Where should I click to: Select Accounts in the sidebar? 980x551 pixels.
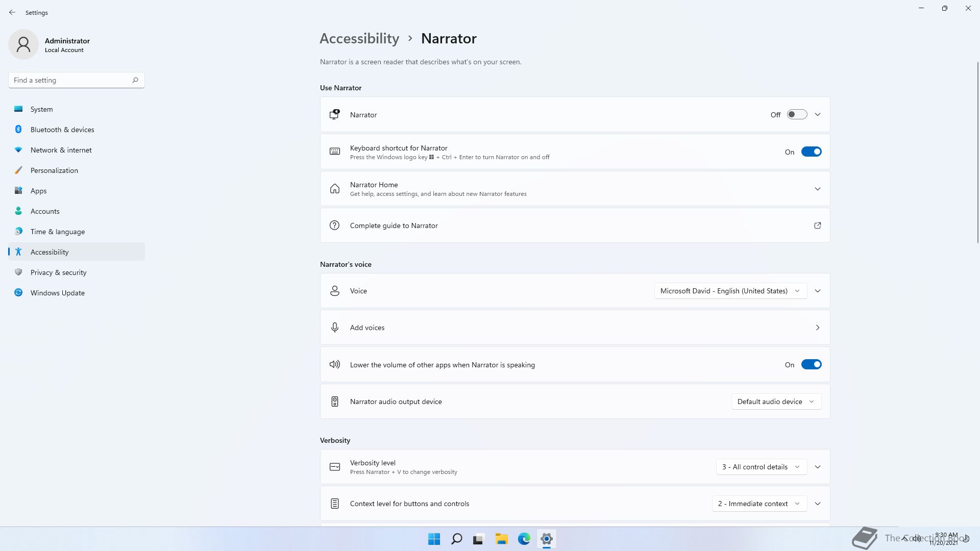(x=77, y=211)
